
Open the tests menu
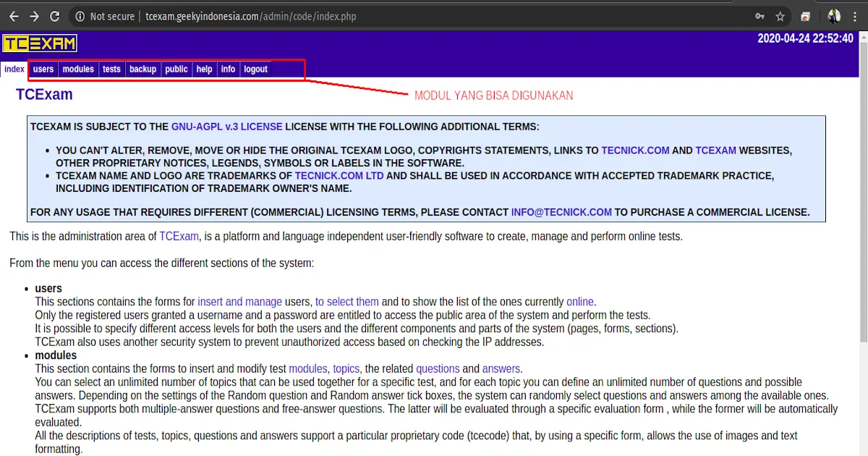tap(111, 69)
